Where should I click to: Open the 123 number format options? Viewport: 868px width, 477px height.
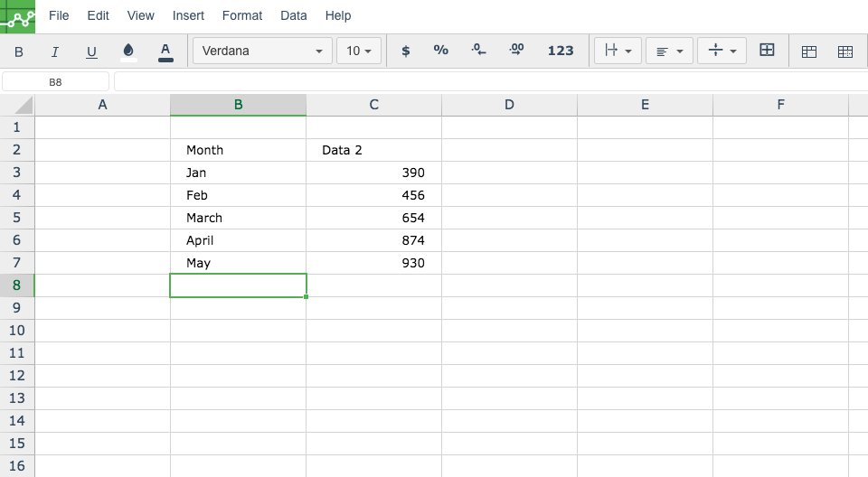pyautogui.click(x=561, y=51)
